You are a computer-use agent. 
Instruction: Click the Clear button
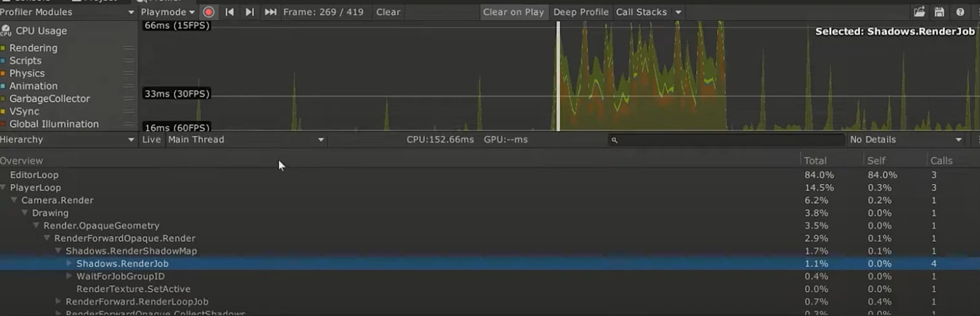pos(388,12)
